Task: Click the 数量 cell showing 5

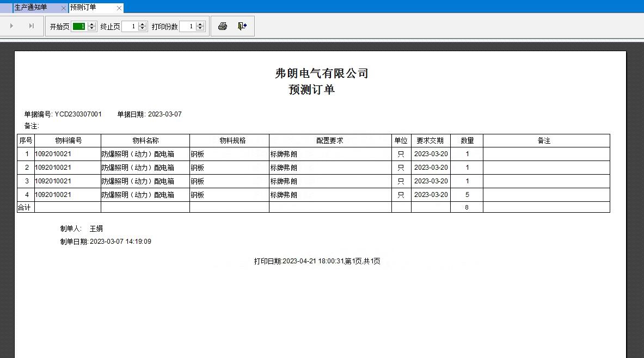Action: pyautogui.click(x=467, y=195)
